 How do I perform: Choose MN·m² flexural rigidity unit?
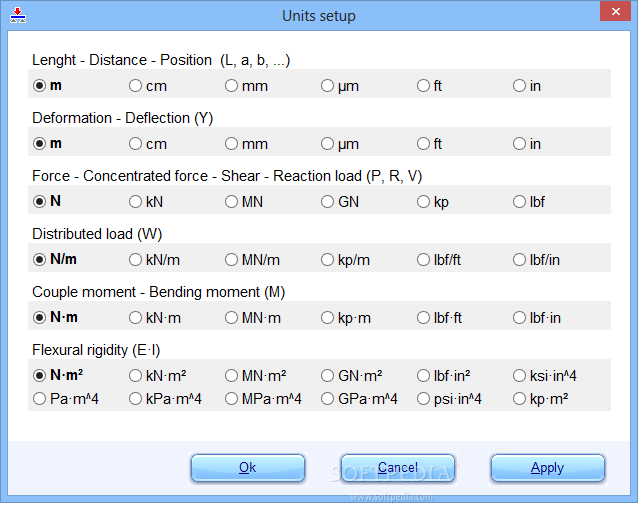click(256, 375)
